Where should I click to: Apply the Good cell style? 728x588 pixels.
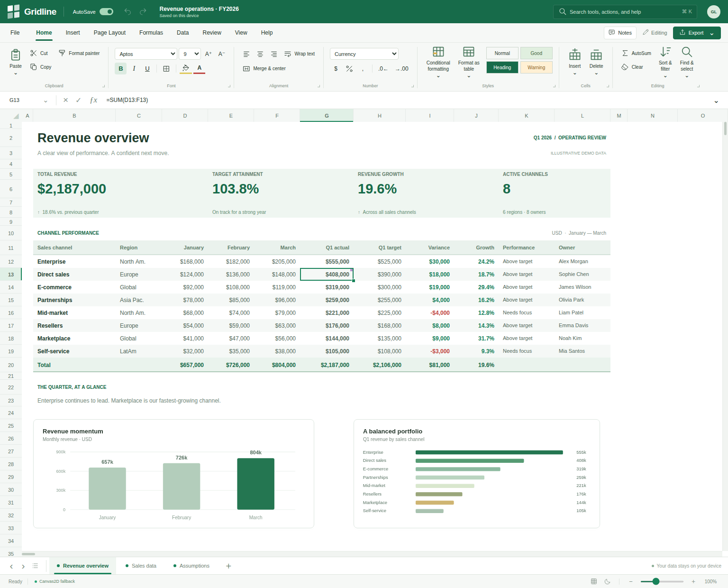pyautogui.click(x=537, y=53)
